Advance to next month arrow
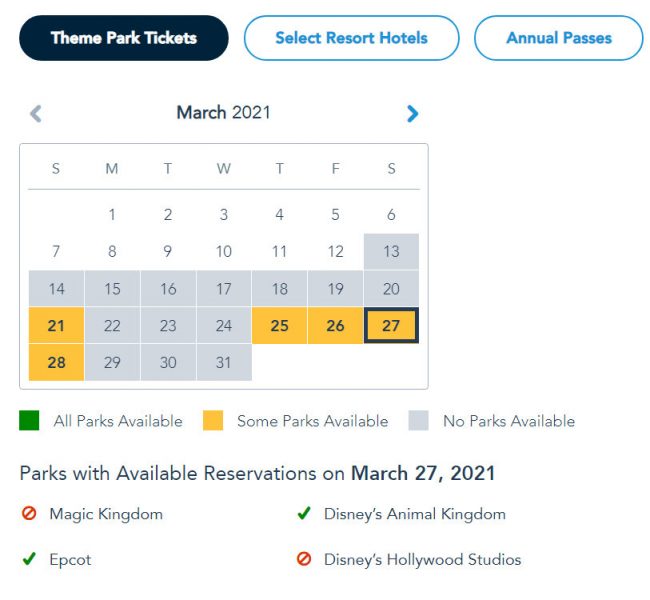The image size is (650, 600). pyautogui.click(x=412, y=113)
